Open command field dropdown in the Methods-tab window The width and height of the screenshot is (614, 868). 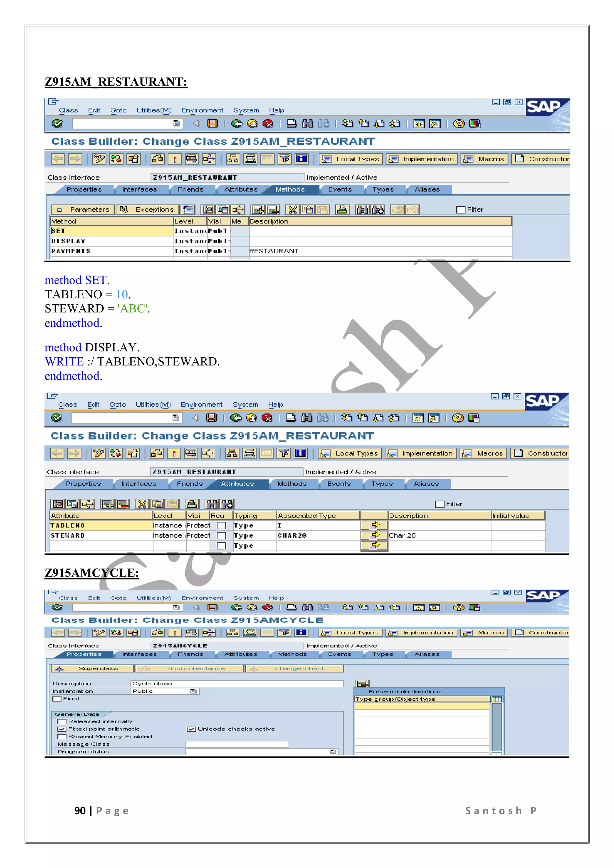(x=176, y=123)
